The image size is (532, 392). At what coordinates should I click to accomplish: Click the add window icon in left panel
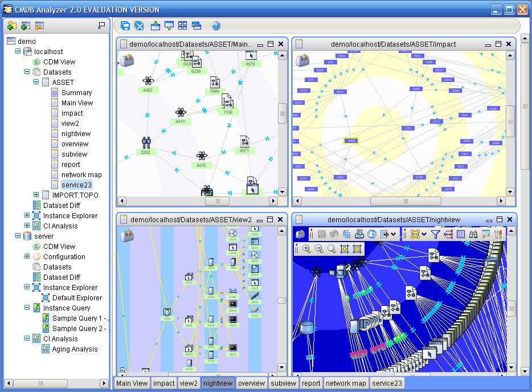coord(26,26)
